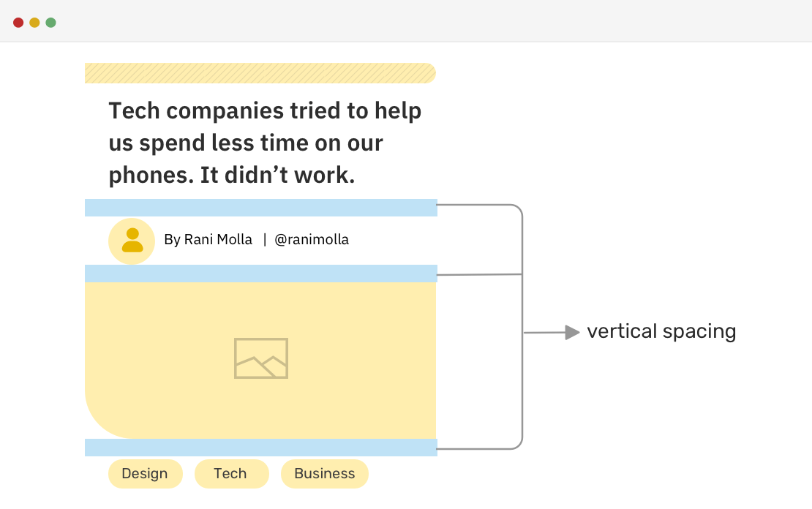Click the separator between author name and handle
812x509 pixels.
(x=265, y=240)
